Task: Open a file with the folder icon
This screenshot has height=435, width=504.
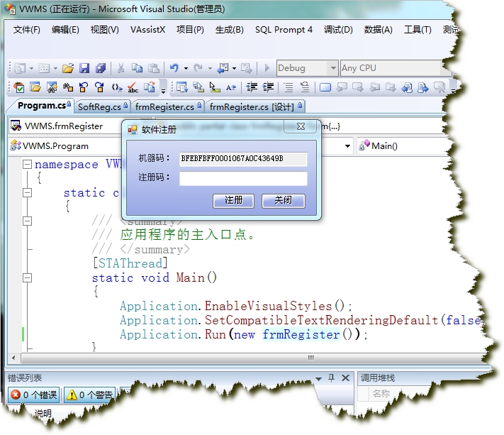Action: [x=68, y=68]
